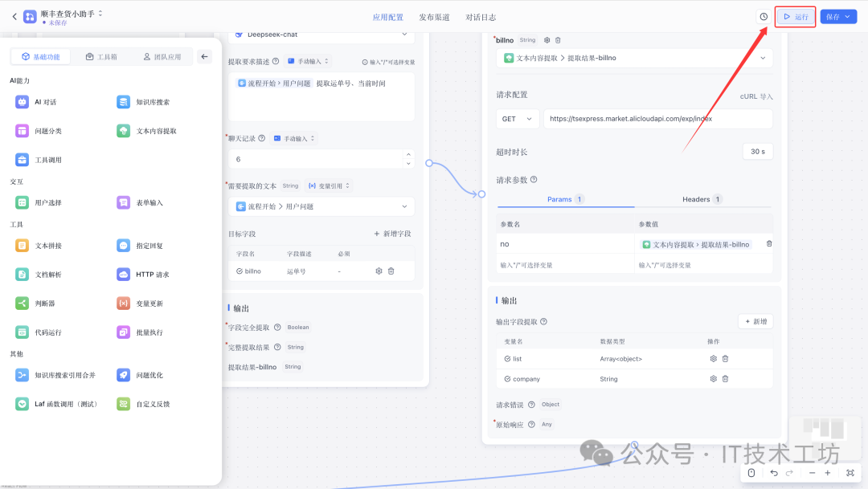Click the 运行 button
Screen dimensions: 868x489
point(794,15)
